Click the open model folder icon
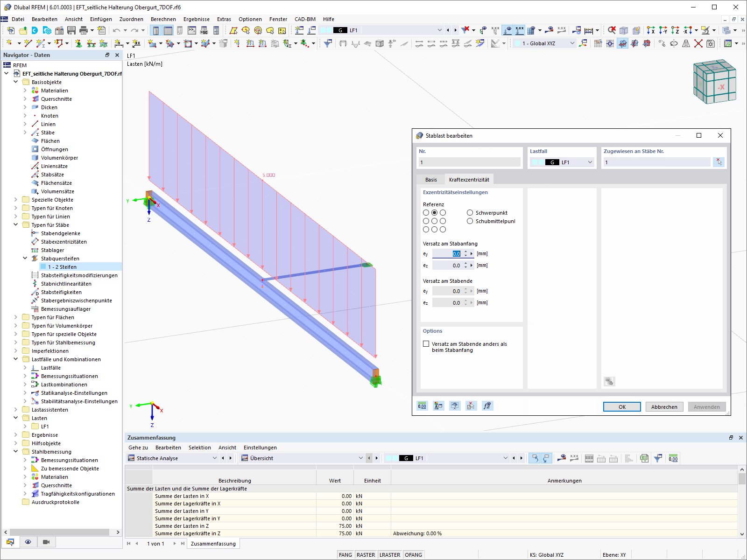The height and width of the screenshot is (560, 747). [22, 30]
